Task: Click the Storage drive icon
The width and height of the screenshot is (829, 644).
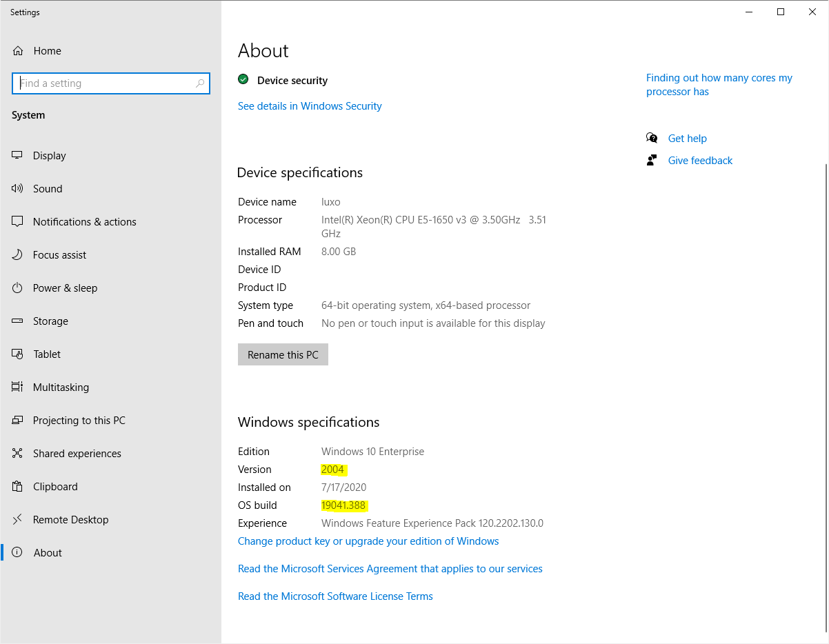Action: coord(18,321)
